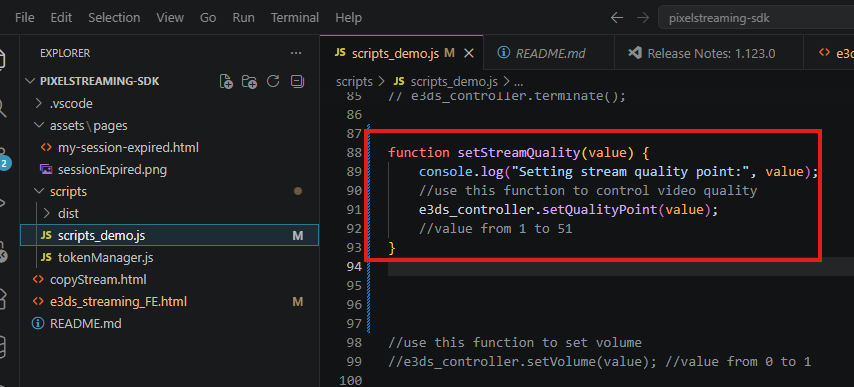
Task: Open Explorer more actions ellipsis
Action: coord(296,53)
